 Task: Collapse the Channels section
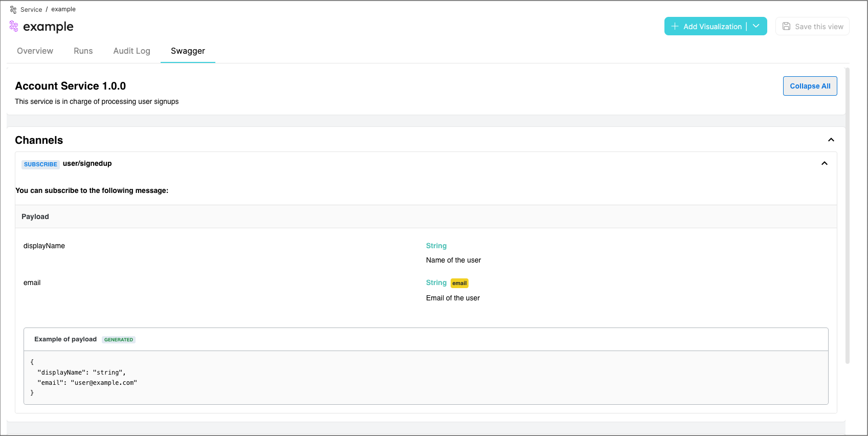[x=831, y=140]
